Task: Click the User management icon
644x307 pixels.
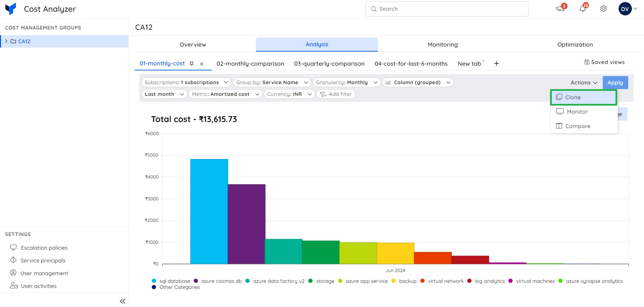Action: tap(13, 272)
